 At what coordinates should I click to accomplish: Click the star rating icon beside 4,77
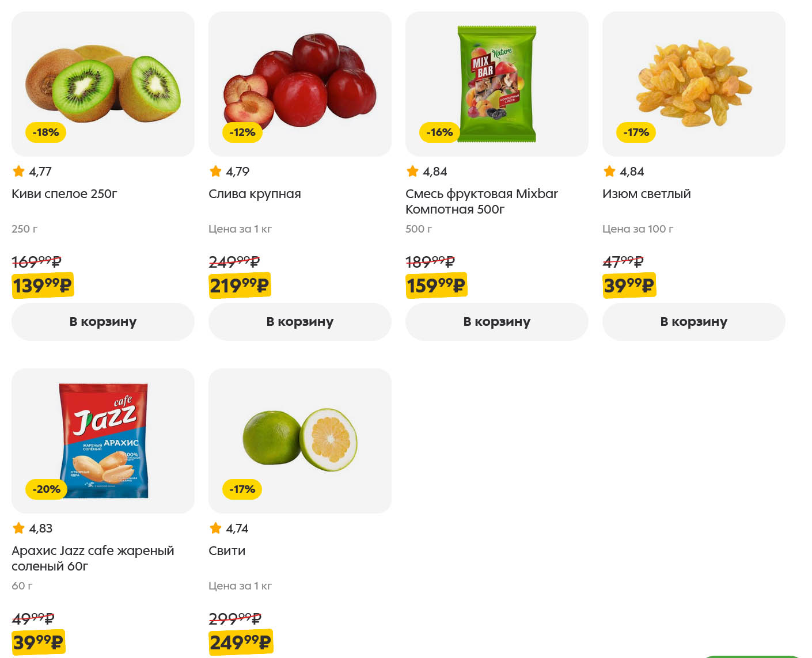click(x=19, y=171)
